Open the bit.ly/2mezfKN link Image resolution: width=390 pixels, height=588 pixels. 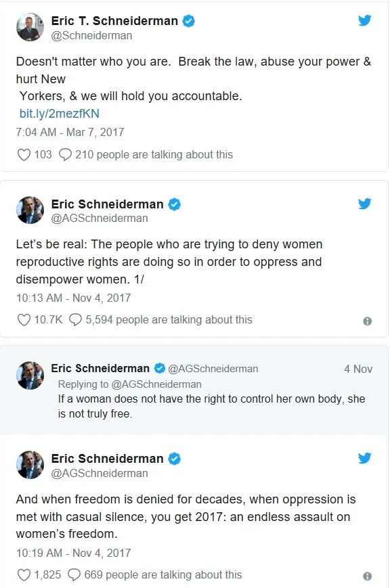click(x=58, y=114)
